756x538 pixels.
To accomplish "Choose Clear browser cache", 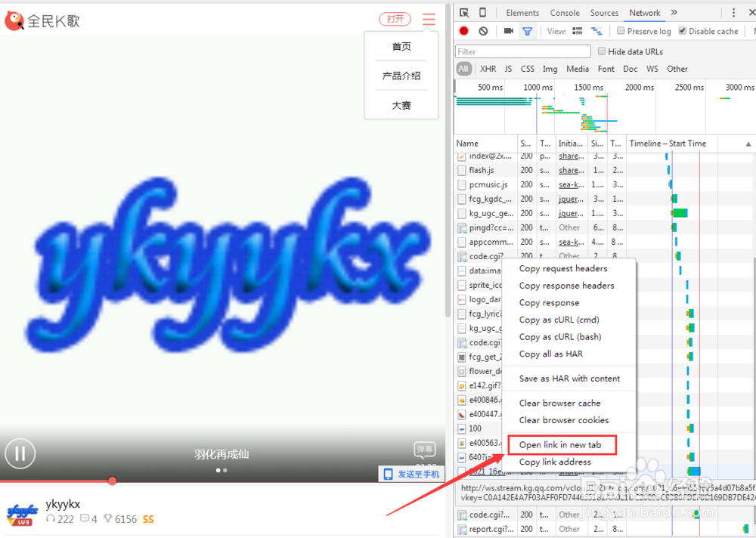I will (559, 403).
